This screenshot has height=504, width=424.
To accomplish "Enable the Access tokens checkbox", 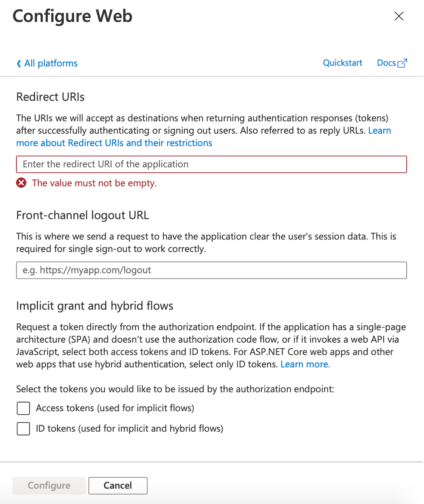I will tap(23, 408).
